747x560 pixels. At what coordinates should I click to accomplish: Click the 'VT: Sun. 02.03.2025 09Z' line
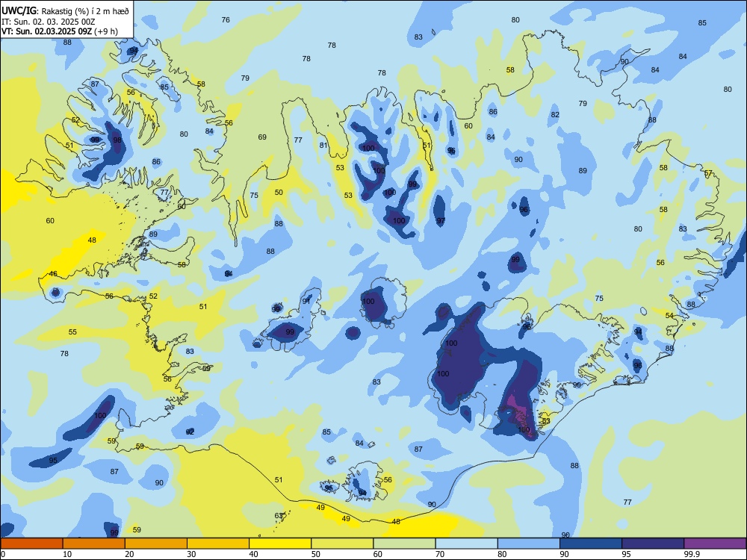point(46,31)
